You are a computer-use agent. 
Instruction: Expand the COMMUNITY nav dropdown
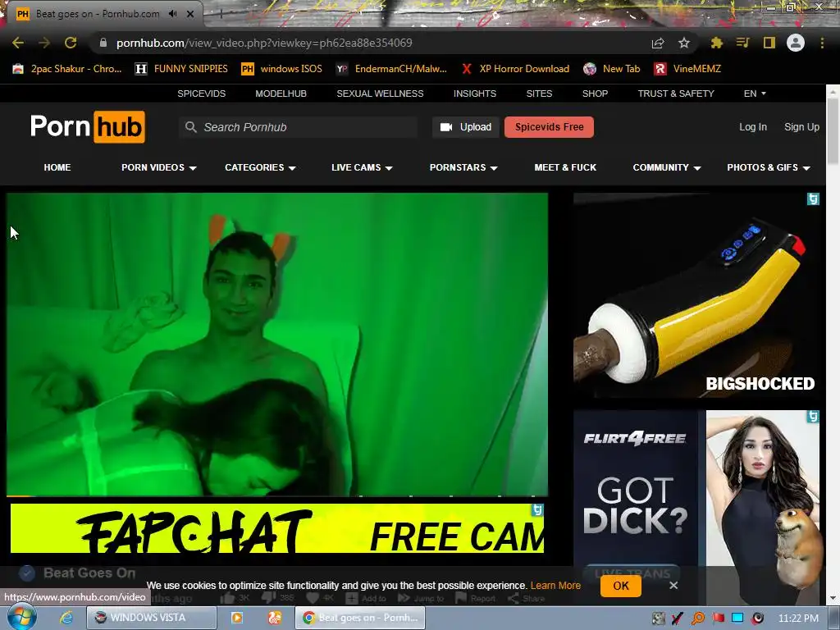click(x=667, y=167)
